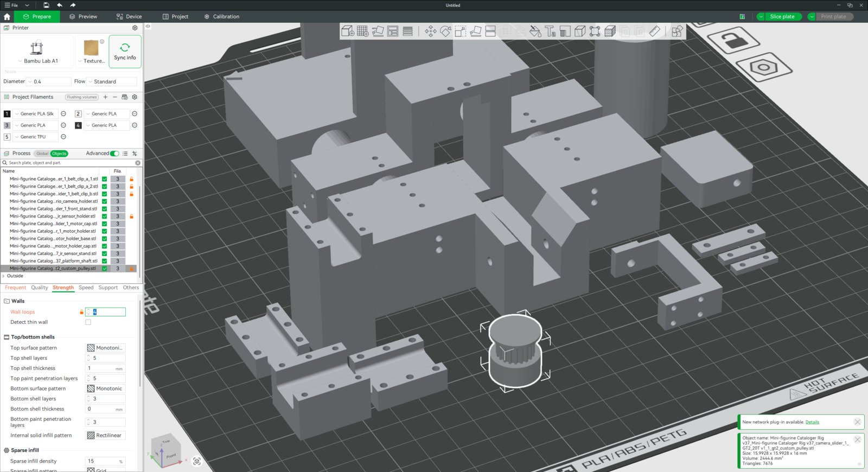The height and width of the screenshot is (472, 868).
Task: Click the Sync info button
Action: point(125,52)
